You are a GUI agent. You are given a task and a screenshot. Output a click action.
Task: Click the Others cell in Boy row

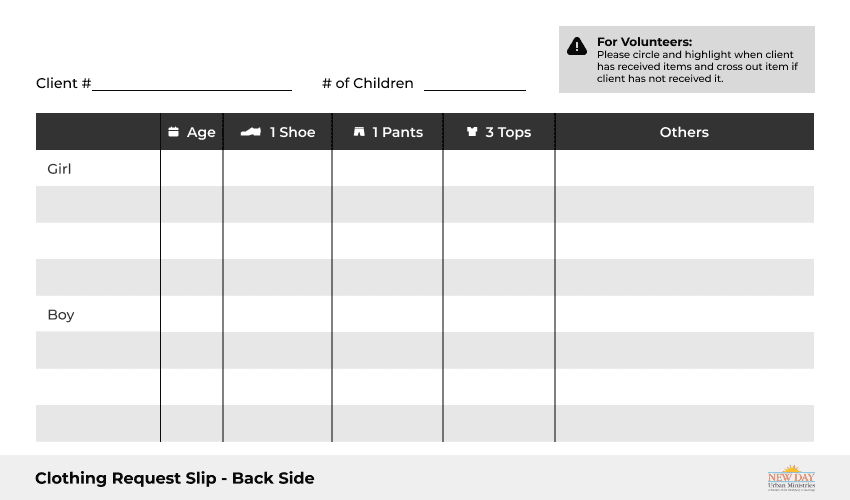pyautogui.click(x=685, y=314)
